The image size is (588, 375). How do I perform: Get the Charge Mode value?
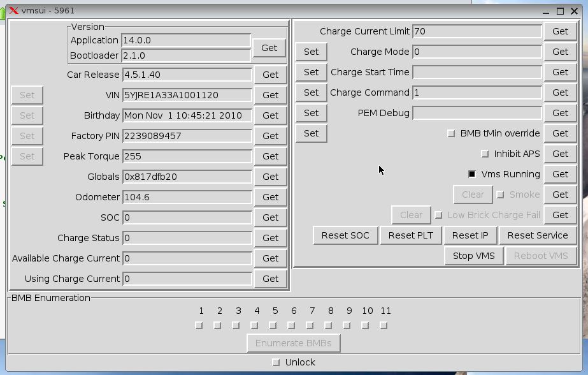tap(560, 52)
